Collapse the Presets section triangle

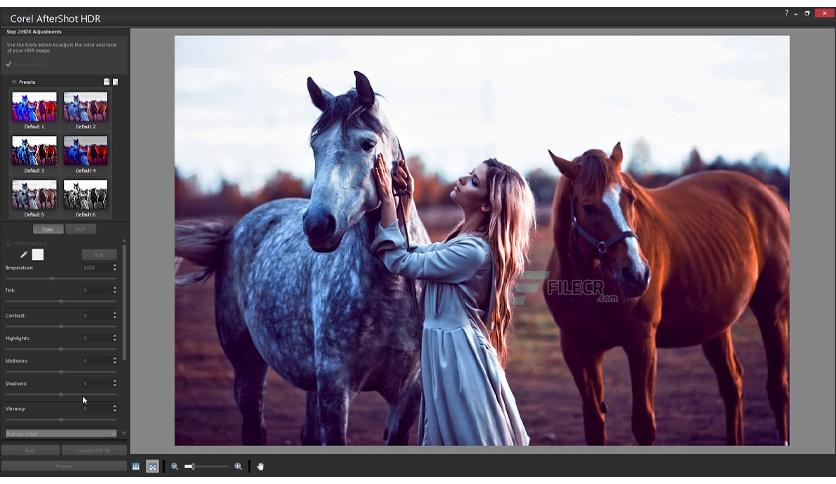(x=14, y=82)
